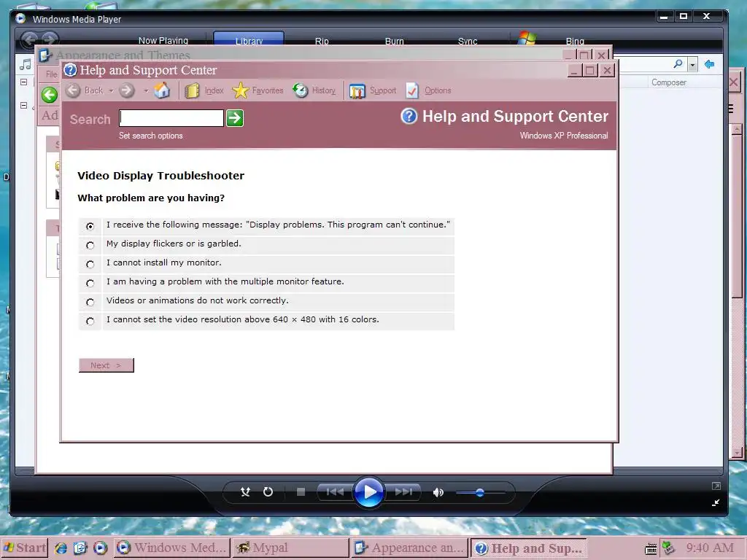
Task: Select "Display problems. This program can't continue" option
Action: pos(90,226)
